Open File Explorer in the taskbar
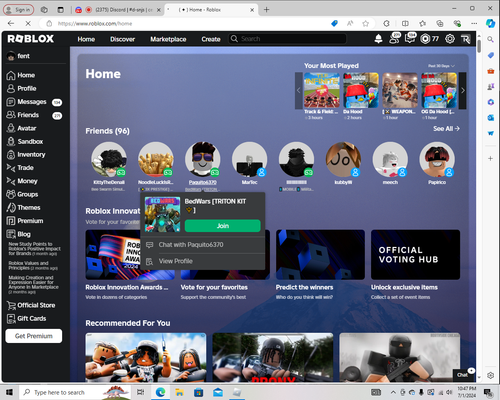 pos(179,392)
